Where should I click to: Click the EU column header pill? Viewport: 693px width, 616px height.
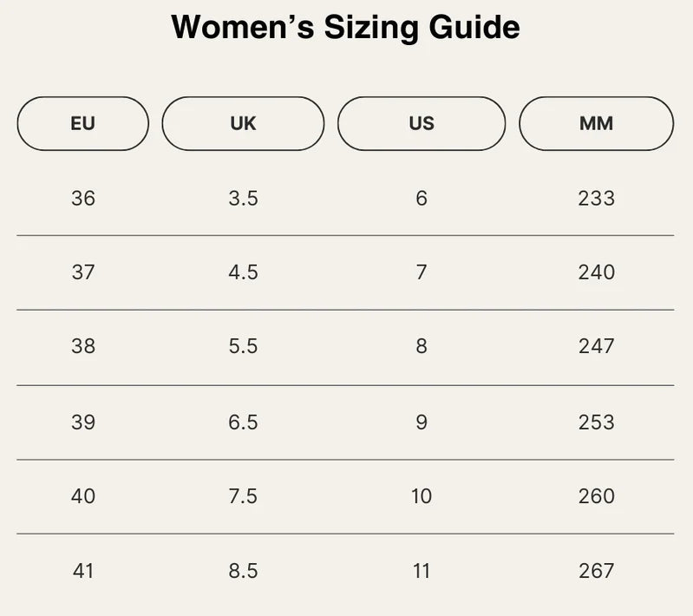click(83, 123)
